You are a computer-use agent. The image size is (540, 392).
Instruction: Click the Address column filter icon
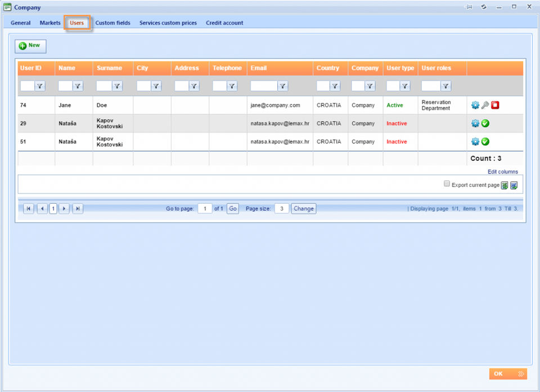click(194, 86)
